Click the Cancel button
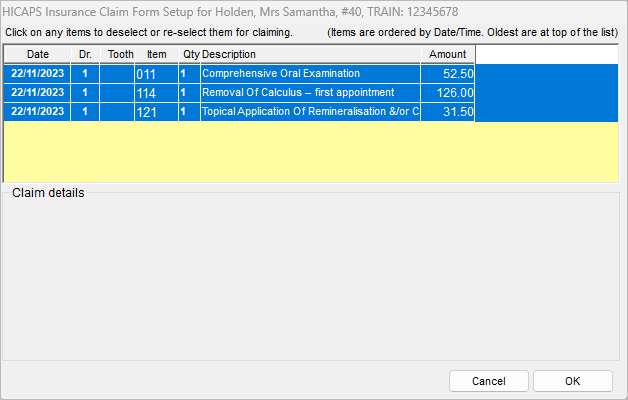 [488, 381]
